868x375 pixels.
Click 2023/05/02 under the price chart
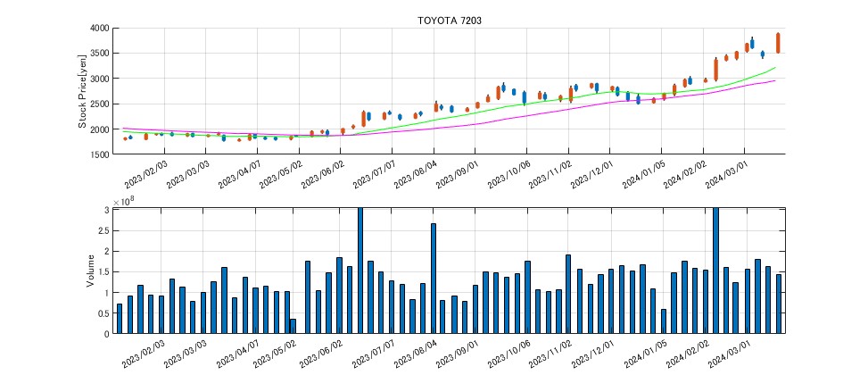pyautogui.click(x=281, y=174)
